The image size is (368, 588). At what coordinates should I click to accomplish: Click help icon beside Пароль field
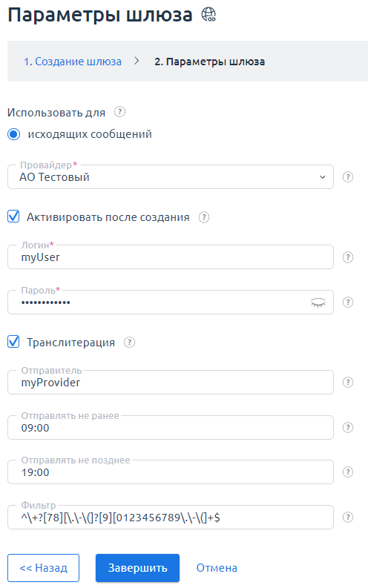(x=348, y=303)
